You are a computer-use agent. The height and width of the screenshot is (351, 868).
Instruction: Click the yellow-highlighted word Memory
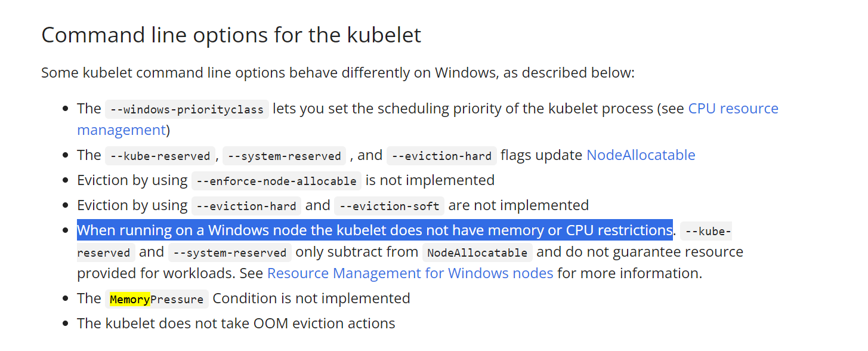click(x=129, y=299)
